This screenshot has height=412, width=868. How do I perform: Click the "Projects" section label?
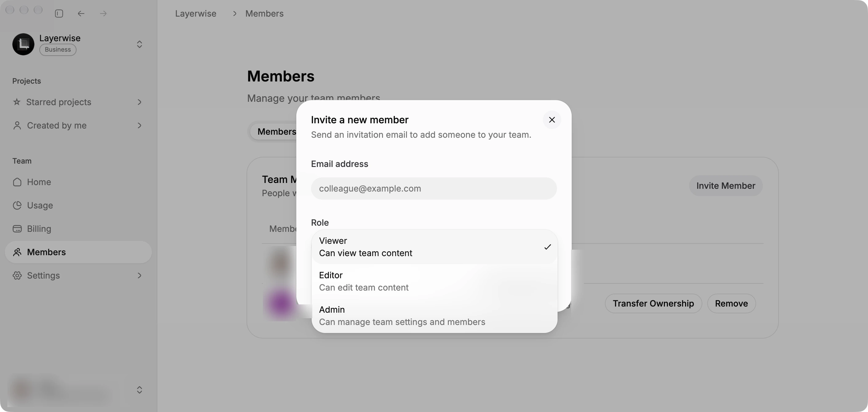[x=27, y=81]
